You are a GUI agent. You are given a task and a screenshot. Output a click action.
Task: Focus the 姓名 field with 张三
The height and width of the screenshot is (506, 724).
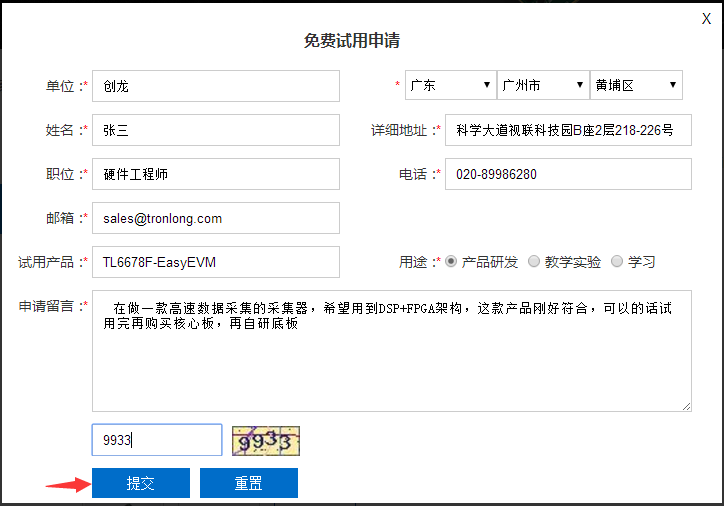216,130
